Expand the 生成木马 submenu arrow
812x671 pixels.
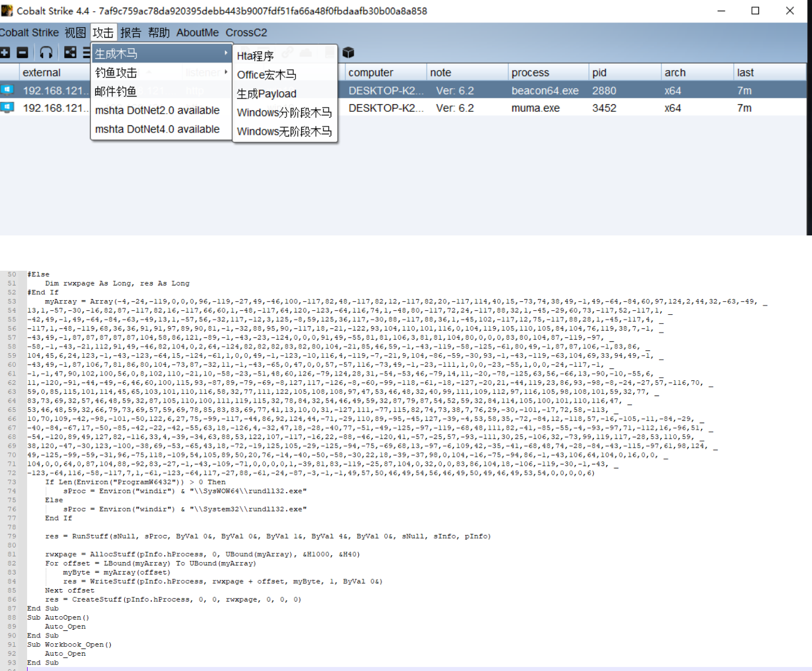point(226,54)
